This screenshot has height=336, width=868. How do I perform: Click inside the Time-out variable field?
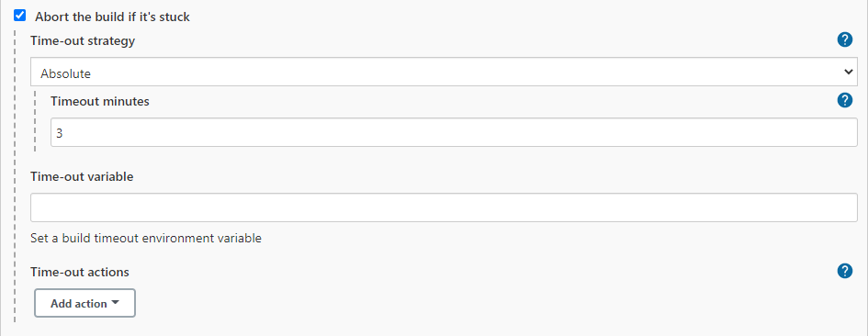click(444, 207)
